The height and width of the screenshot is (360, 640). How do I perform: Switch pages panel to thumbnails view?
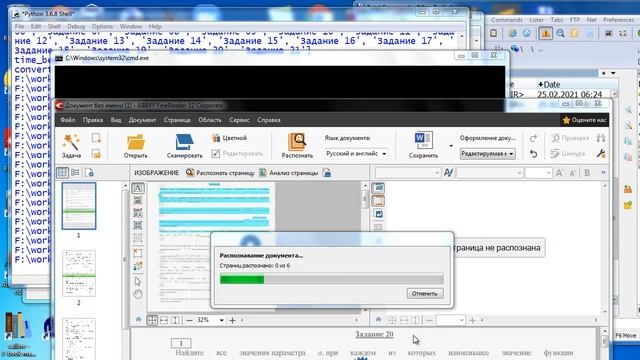[62, 173]
